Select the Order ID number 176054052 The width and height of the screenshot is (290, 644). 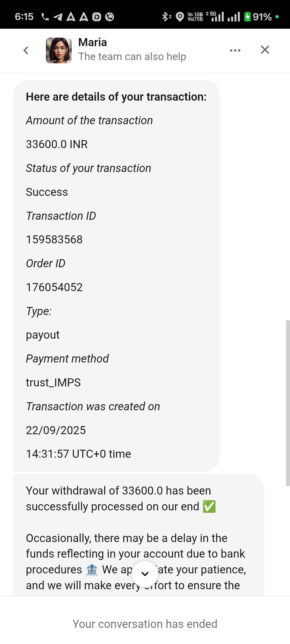(54, 287)
